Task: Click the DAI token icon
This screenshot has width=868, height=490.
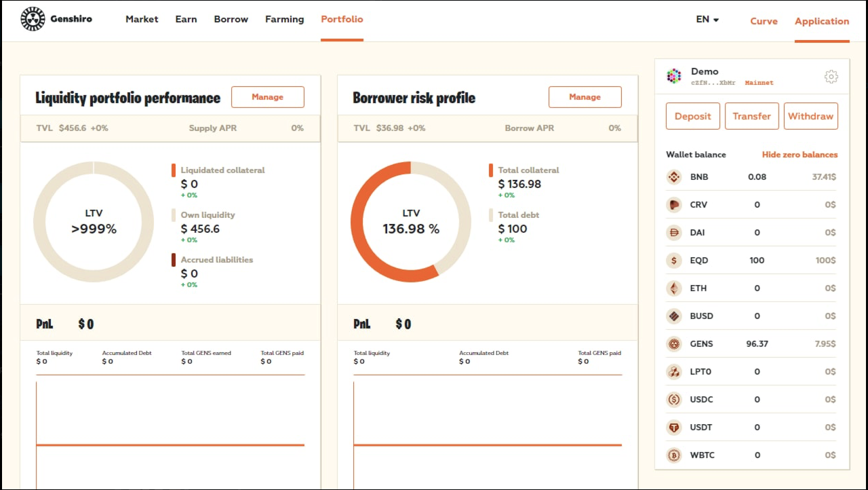Action: 673,233
